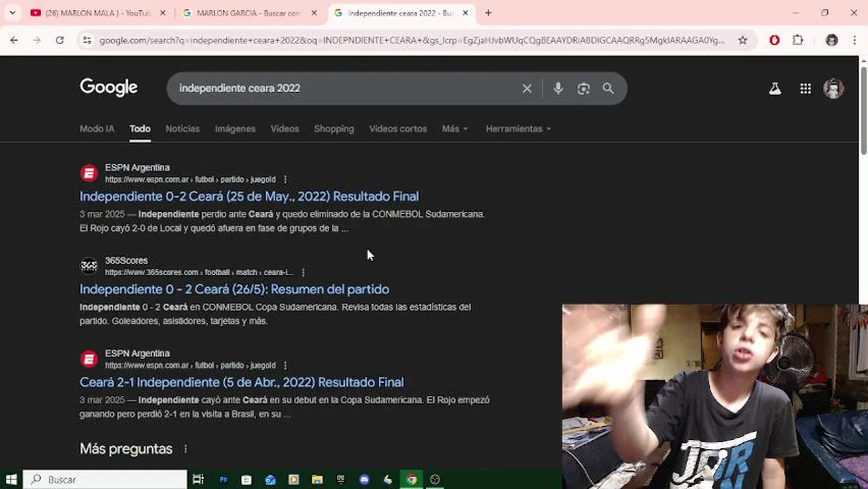Click the 365scores.com URL breadcrumb
The height and width of the screenshot is (489, 868).
tap(199, 272)
